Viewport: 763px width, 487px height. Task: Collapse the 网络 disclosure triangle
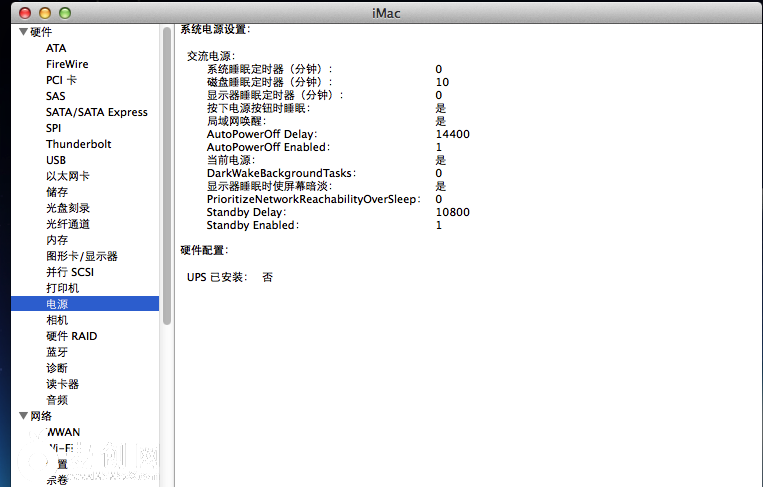point(23,416)
